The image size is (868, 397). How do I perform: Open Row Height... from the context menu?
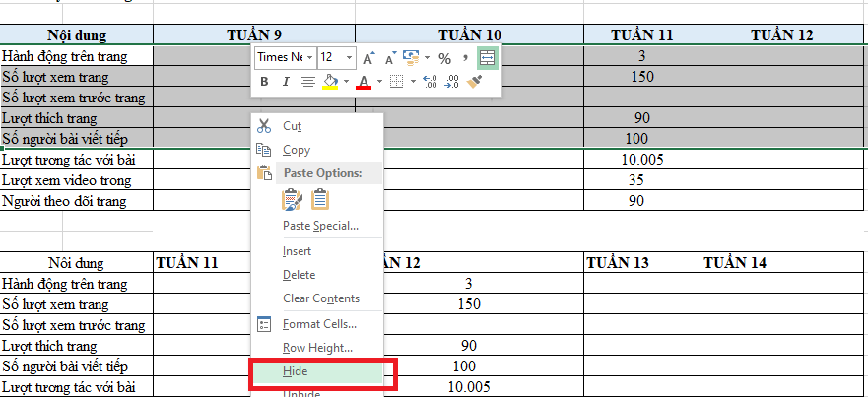click(317, 348)
